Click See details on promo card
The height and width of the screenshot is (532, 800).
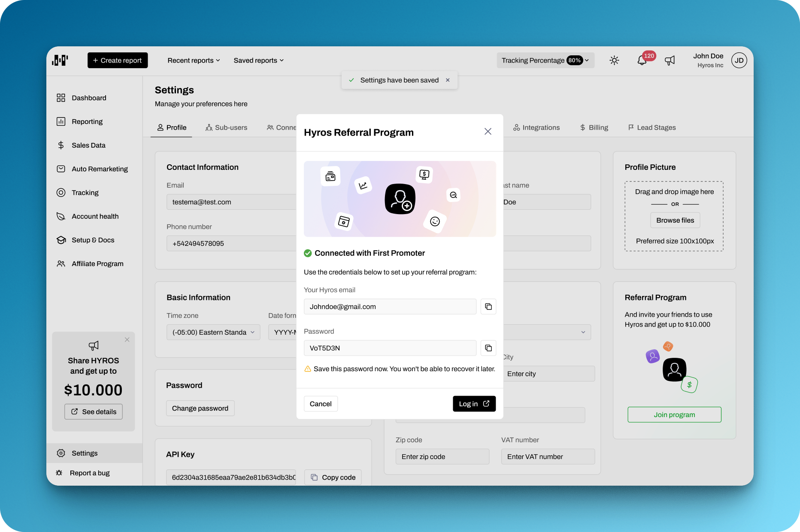coord(94,411)
